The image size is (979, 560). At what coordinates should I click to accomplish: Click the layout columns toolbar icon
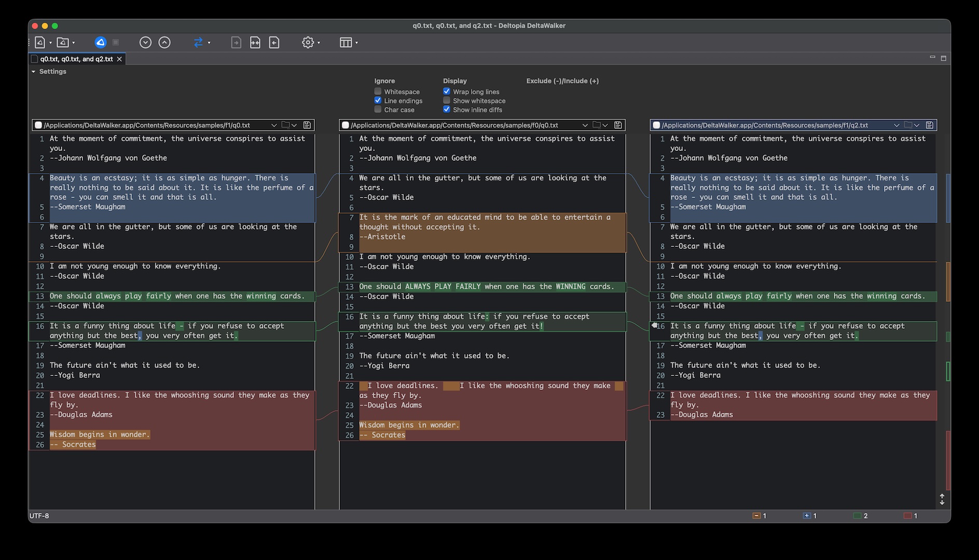click(x=346, y=43)
